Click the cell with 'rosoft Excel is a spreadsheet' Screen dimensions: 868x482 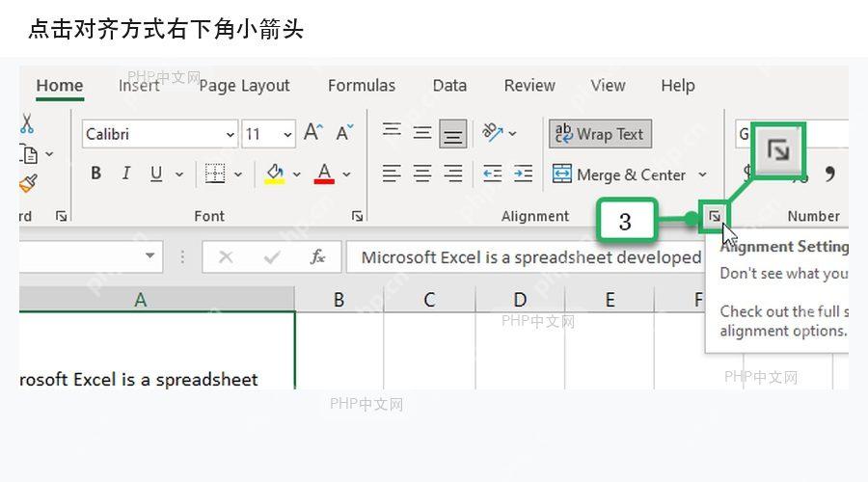[x=157, y=351]
